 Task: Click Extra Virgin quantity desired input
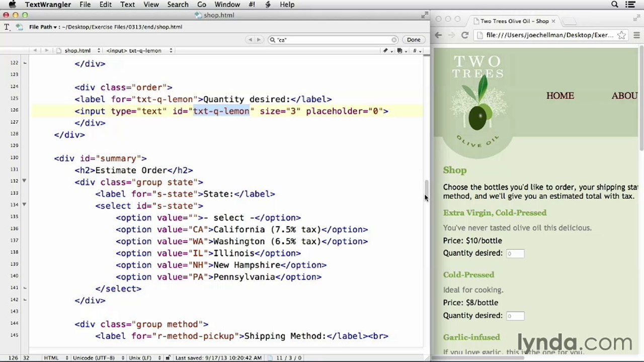pos(514,253)
